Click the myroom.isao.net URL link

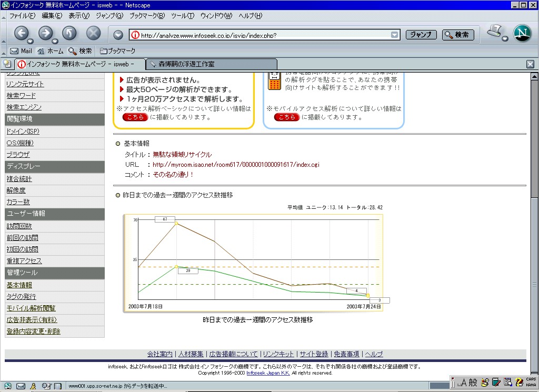click(236, 165)
